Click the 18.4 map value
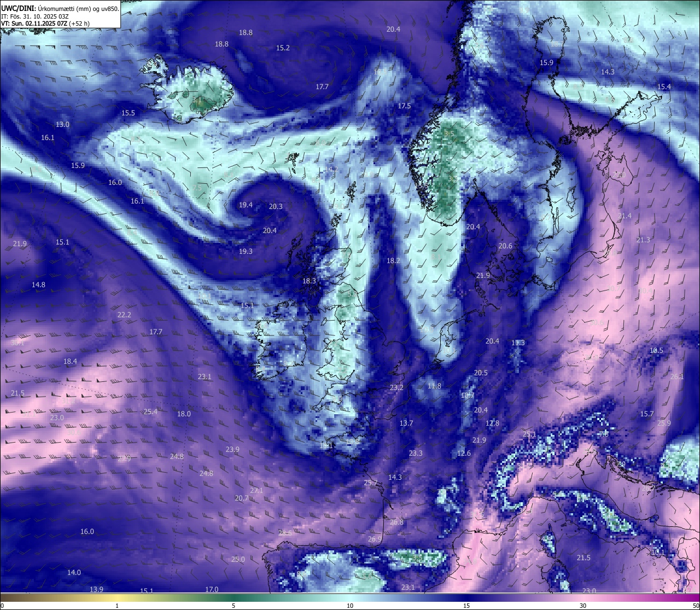This screenshot has height=610, width=700. click(70, 362)
